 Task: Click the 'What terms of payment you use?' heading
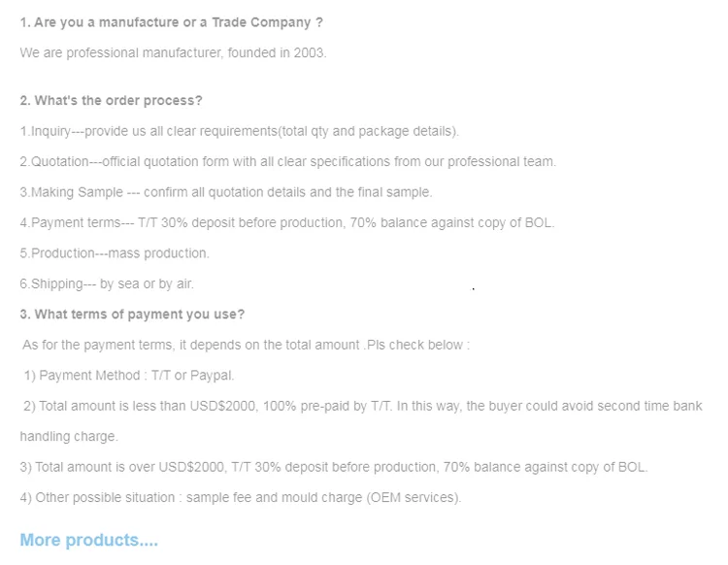point(132,315)
